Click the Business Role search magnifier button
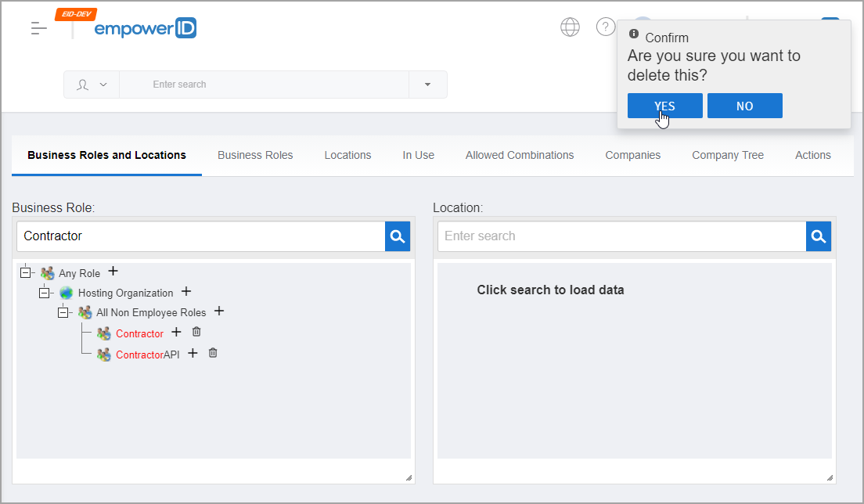The image size is (864, 504). click(398, 236)
